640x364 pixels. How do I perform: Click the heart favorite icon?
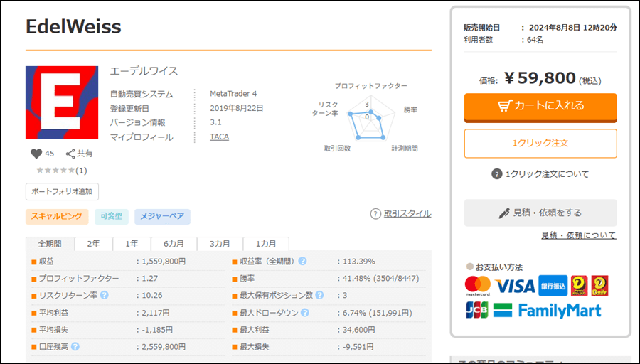point(37,154)
